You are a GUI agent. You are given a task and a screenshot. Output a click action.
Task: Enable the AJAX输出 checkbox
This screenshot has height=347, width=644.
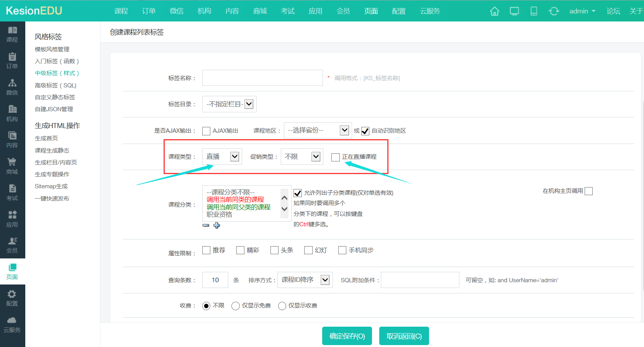pos(206,131)
